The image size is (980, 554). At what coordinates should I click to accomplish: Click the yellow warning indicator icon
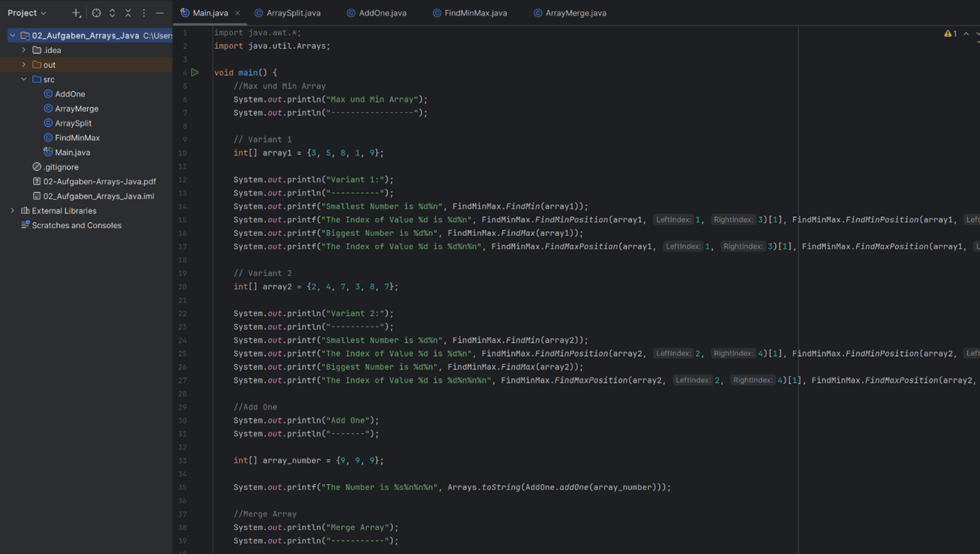point(947,33)
